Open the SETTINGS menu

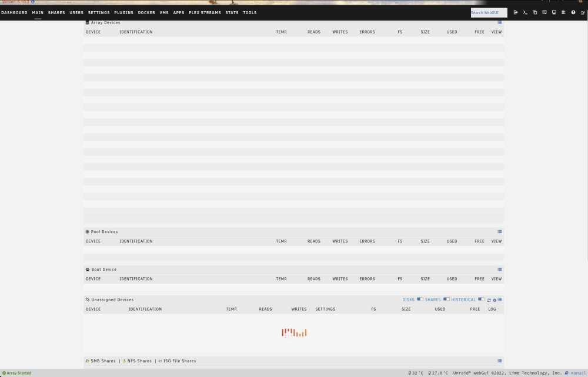[99, 12]
